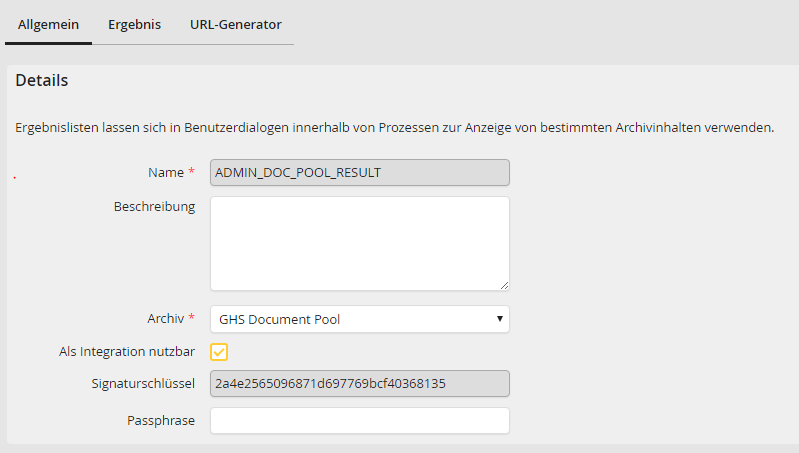The height and width of the screenshot is (453, 799).
Task: Open the Ergebnis tab
Action: [134, 24]
